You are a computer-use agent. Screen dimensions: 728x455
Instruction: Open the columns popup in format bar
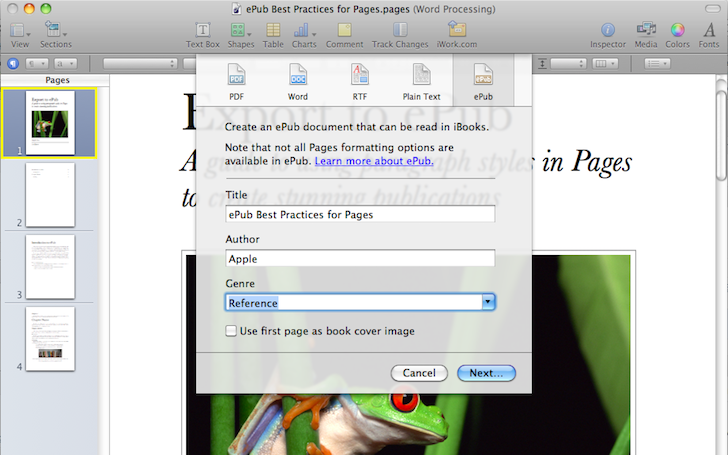[x=605, y=64]
